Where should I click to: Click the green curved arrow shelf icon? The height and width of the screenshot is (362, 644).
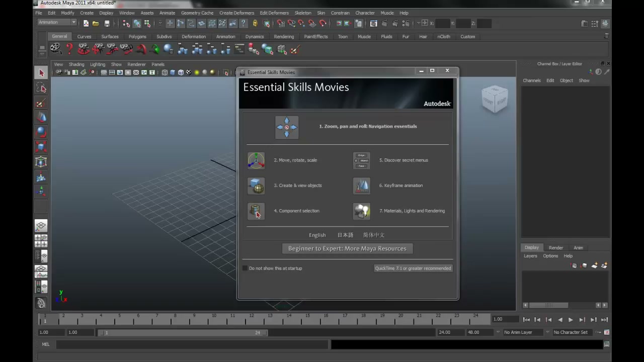coord(155,49)
